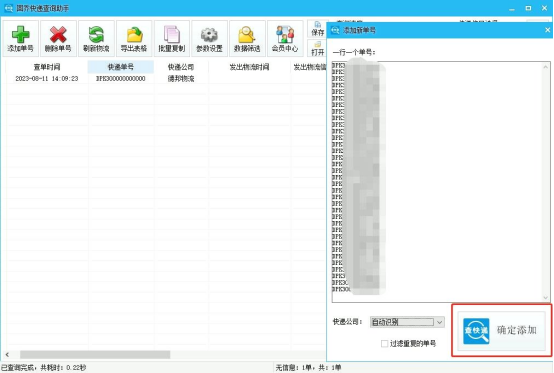Click inside the tracking number text area
The height and width of the screenshot is (373, 554).
(x=437, y=182)
